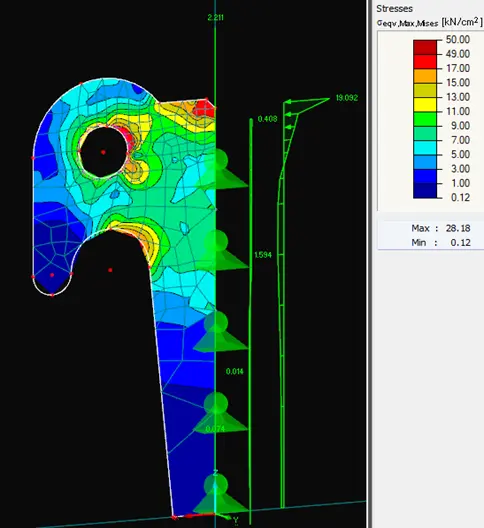Click the red node at hole center
Image resolution: width=484 pixels, height=528 pixels.
click(103, 152)
